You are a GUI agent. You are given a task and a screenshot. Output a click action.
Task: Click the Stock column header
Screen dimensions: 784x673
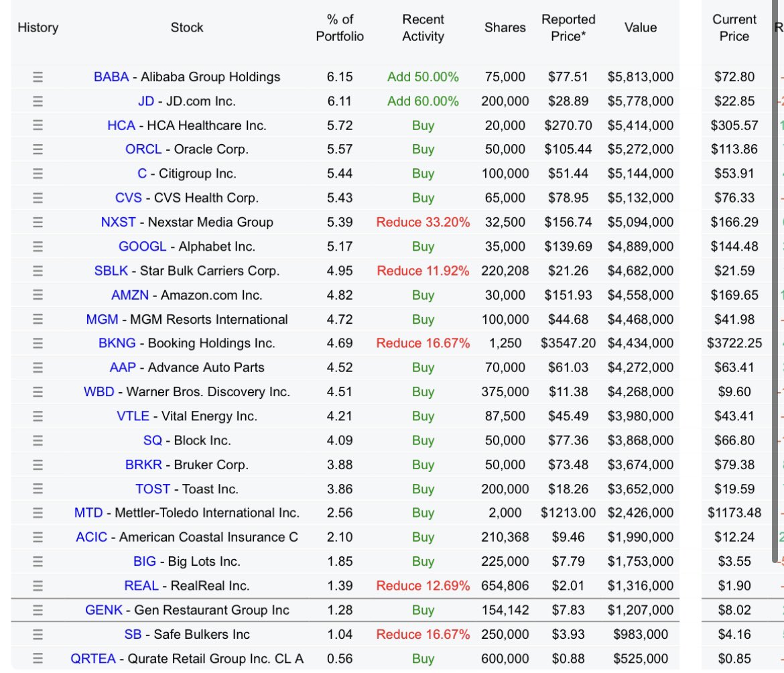(x=187, y=28)
